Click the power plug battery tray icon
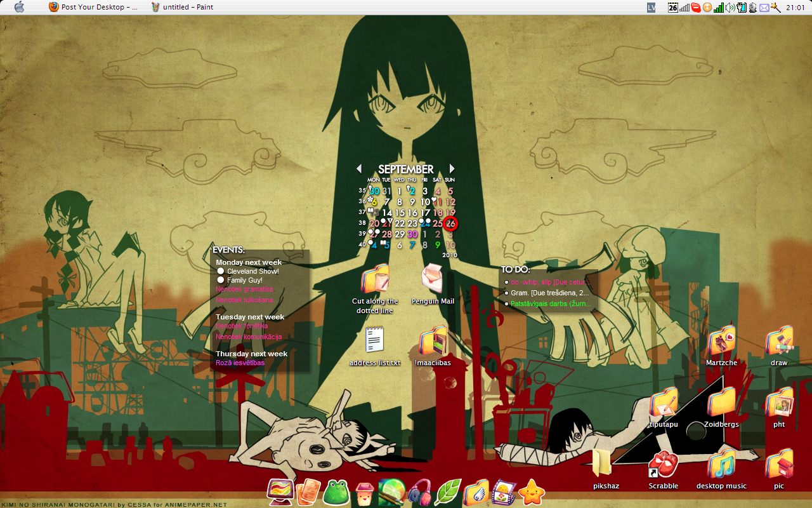The width and height of the screenshot is (812, 508). pos(742,8)
